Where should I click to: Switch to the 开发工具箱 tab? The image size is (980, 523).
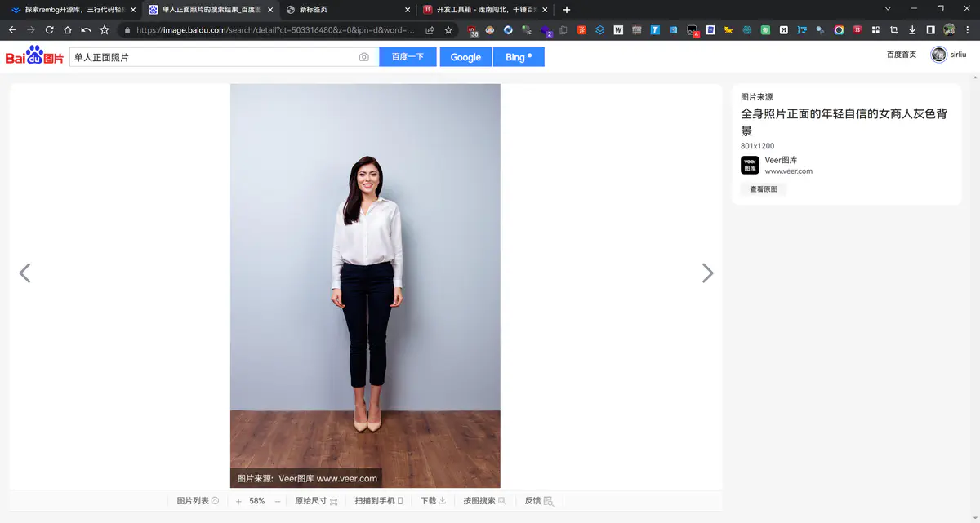click(482, 10)
